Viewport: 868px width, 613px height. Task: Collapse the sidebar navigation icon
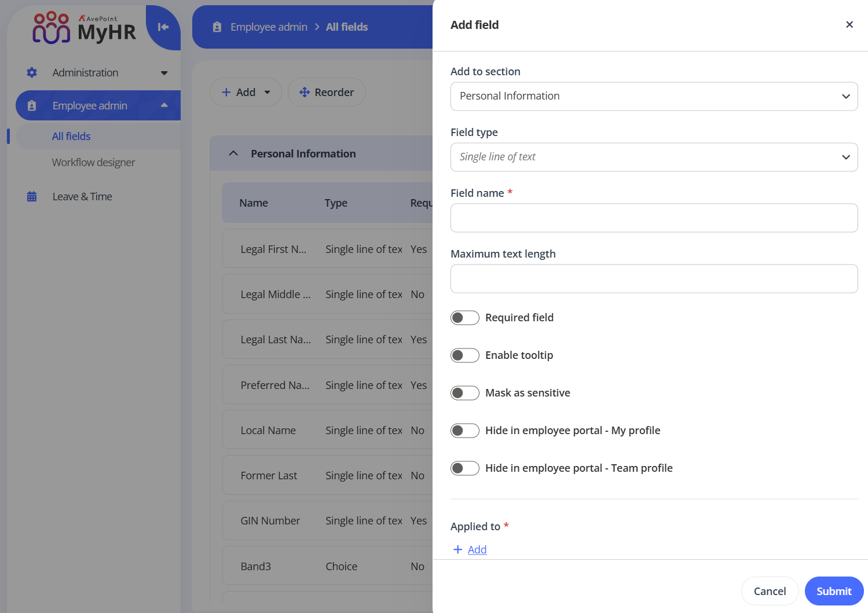(x=163, y=27)
